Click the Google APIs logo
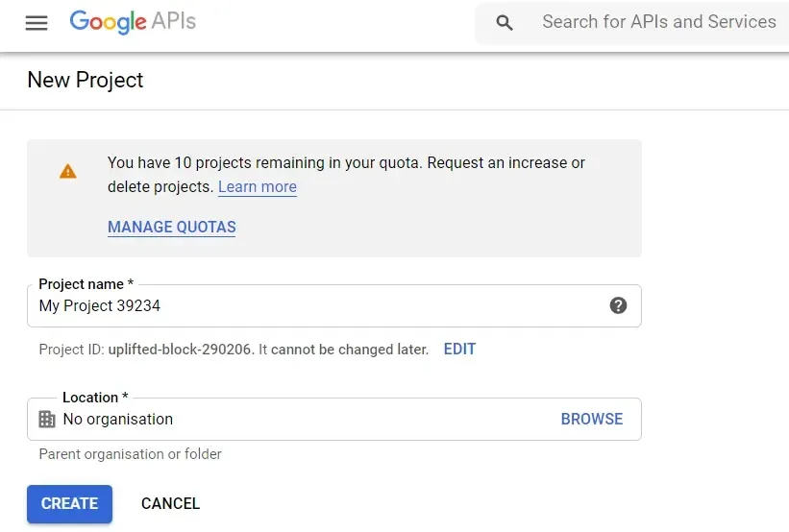This screenshot has height=532, width=789. tap(133, 22)
